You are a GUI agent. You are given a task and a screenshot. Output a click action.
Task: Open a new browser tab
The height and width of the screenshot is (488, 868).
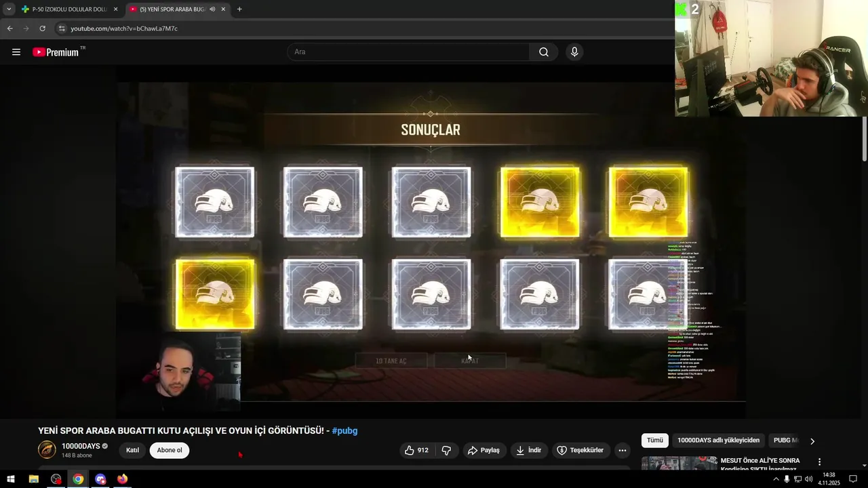click(239, 9)
